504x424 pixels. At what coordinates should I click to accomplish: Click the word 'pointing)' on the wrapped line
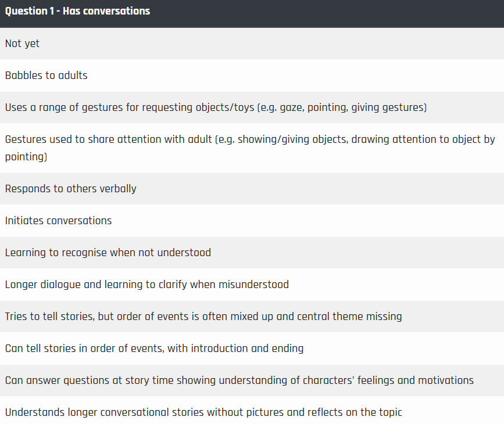tap(26, 157)
